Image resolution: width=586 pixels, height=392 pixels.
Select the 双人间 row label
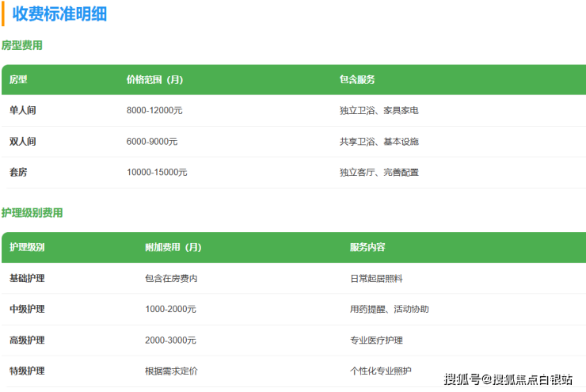(x=23, y=142)
